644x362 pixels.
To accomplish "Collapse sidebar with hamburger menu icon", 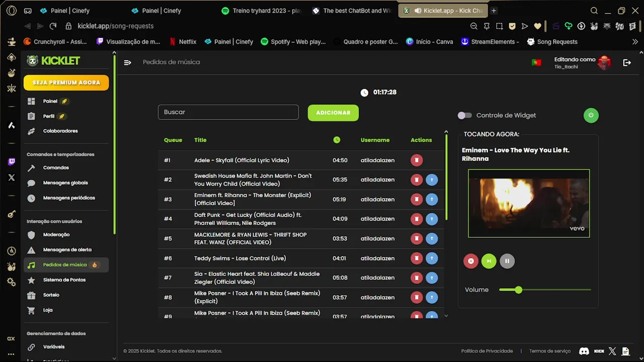I will (128, 62).
